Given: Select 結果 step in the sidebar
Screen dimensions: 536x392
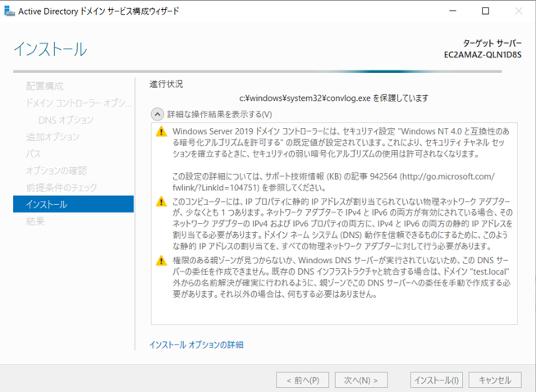Looking at the screenshot, I should 35,221.
